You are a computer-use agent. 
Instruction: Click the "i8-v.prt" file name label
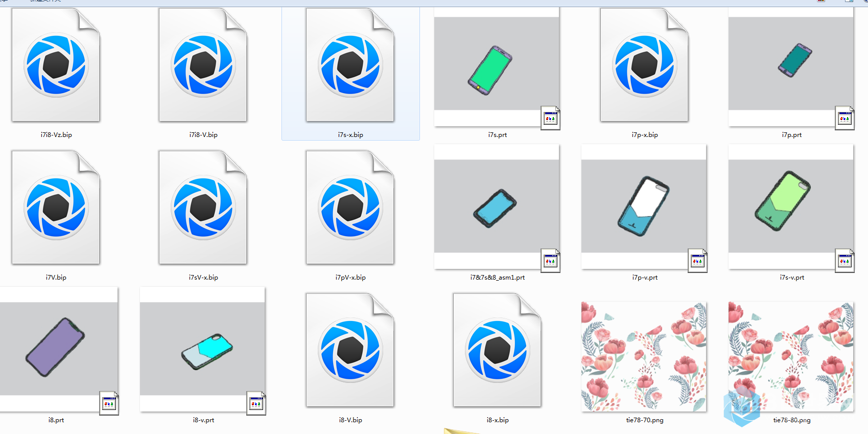coord(203,420)
